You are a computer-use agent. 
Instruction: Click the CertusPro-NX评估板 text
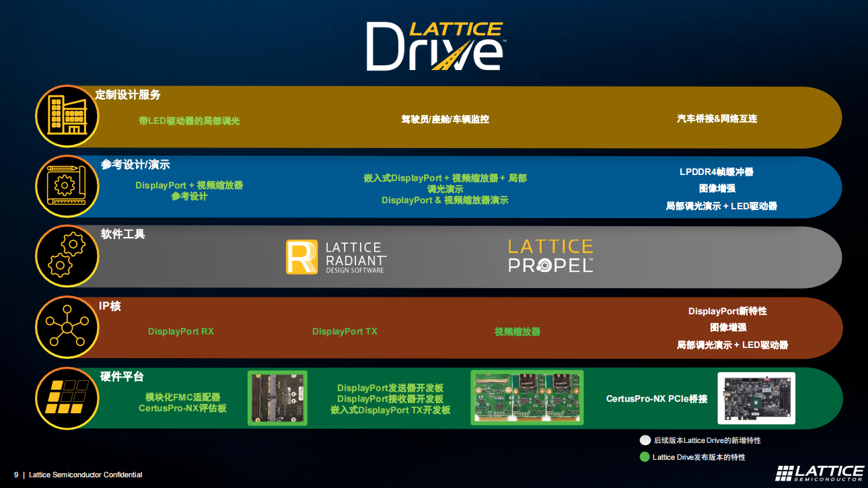click(x=183, y=408)
